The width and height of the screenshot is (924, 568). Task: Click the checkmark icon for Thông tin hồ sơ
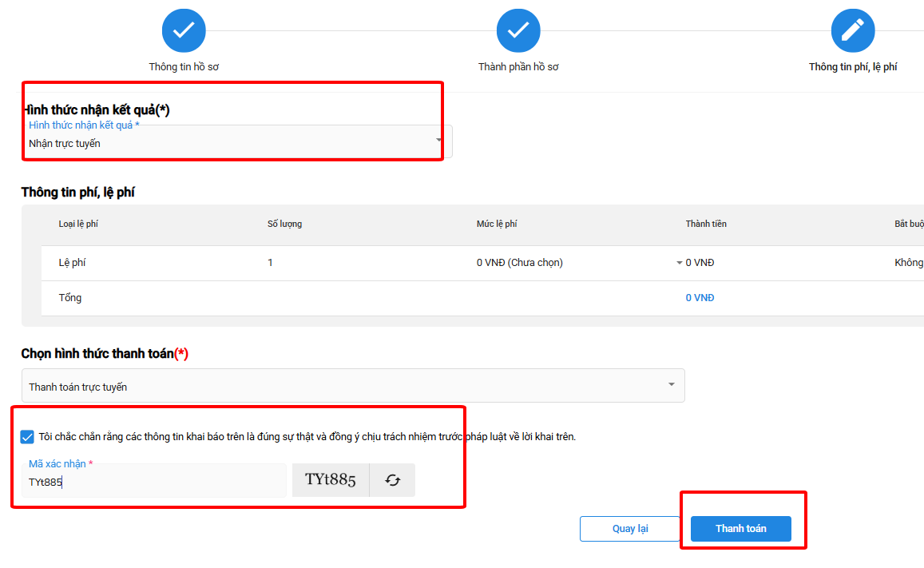tap(184, 31)
